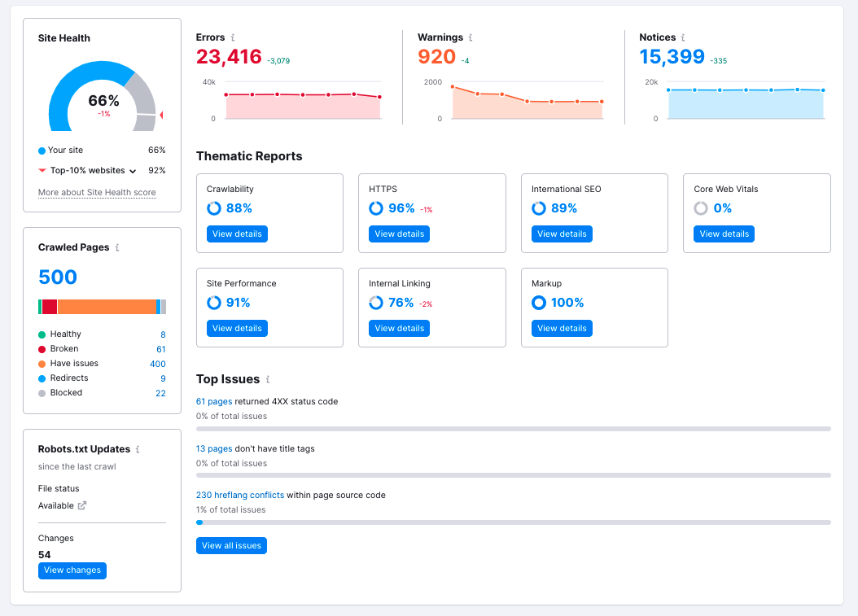Screen dimensions: 858x616
Task: Open the 230 hreflang conflicts link
Action: pyautogui.click(x=240, y=495)
